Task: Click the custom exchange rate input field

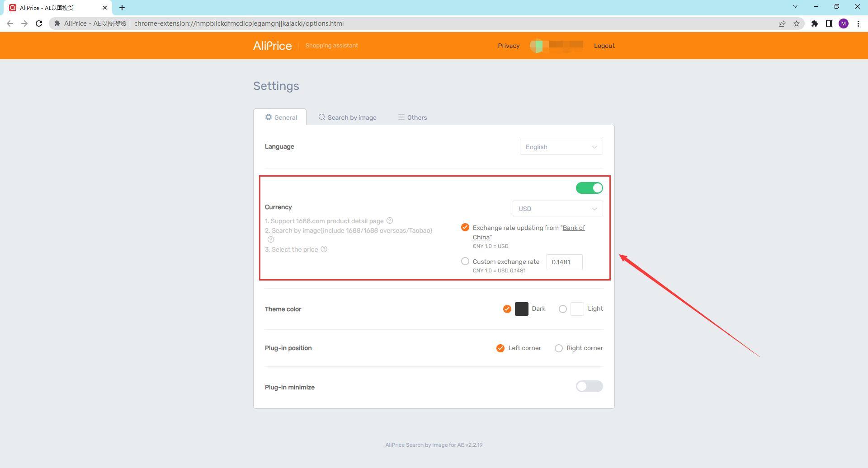Action: 564,262
